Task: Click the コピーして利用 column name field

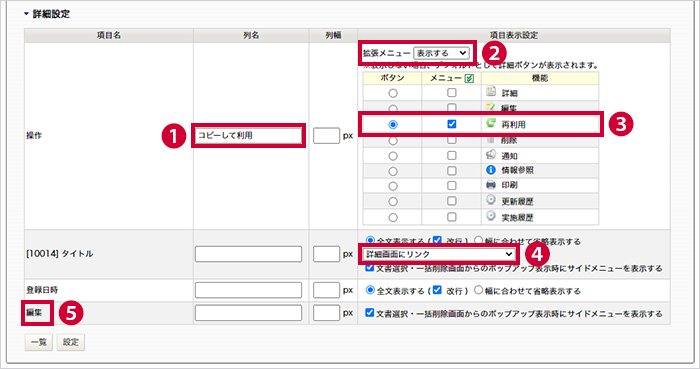Action: click(x=248, y=135)
